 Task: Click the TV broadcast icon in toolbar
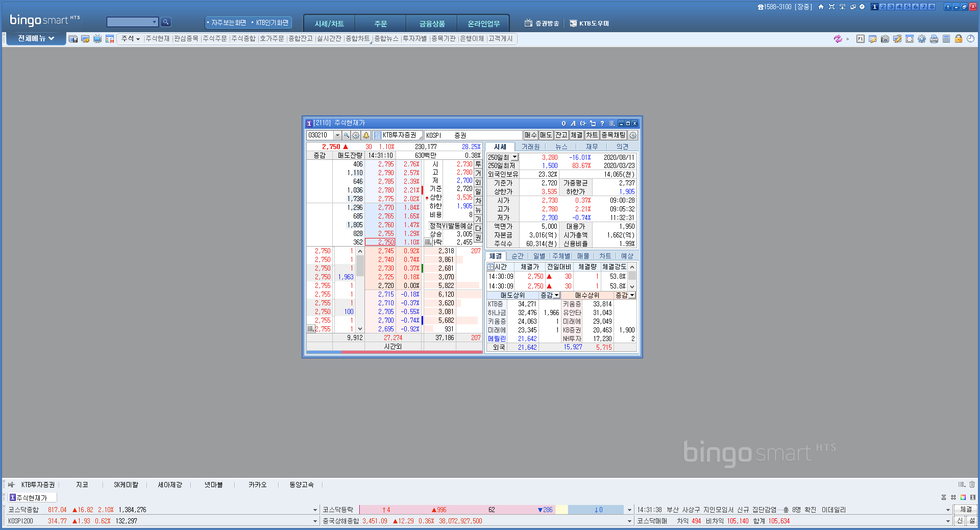click(x=97, y=39)
